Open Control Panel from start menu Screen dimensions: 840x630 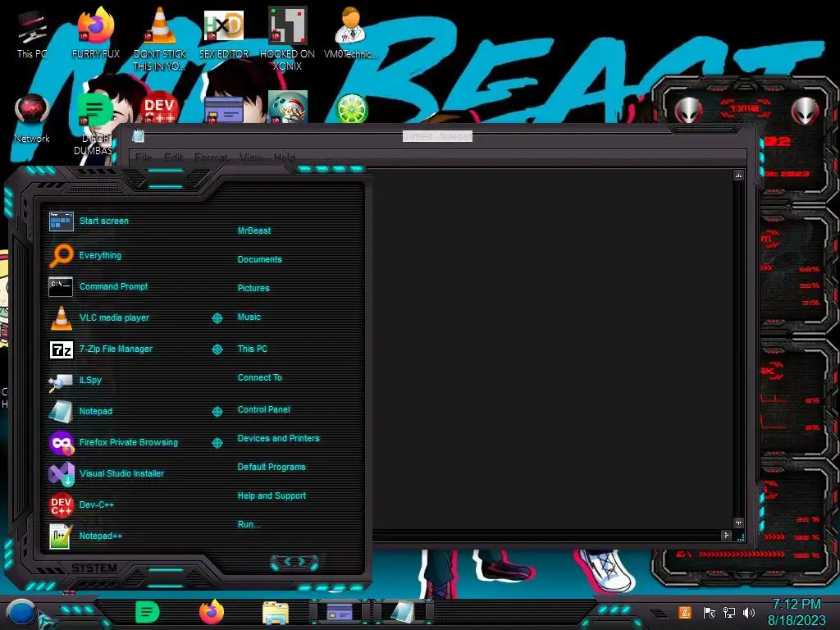click(263, 409)
